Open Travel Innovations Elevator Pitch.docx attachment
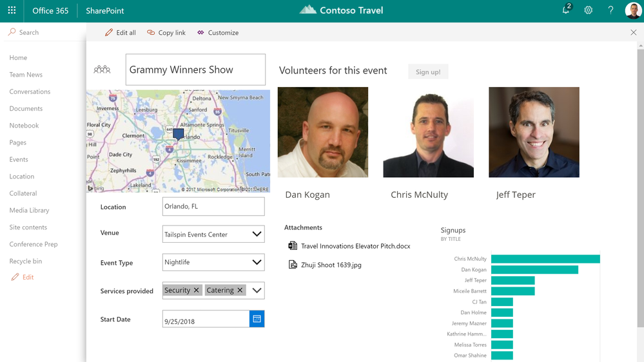644x362 pixels. pos(355,246)
